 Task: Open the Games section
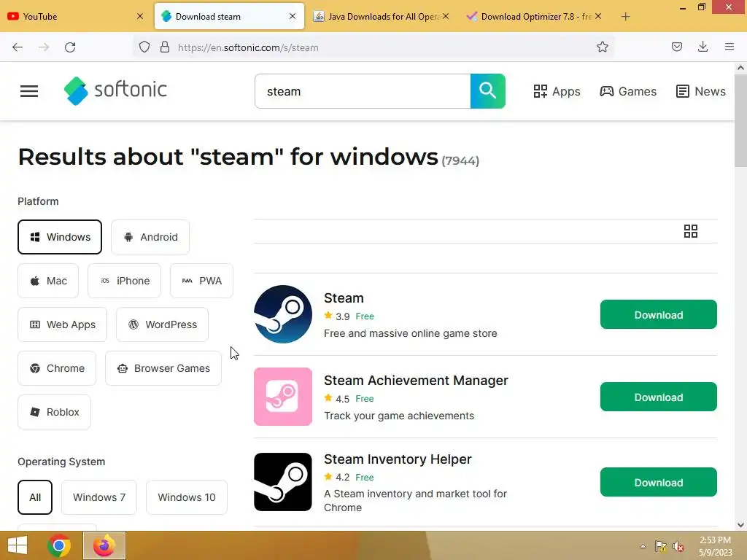pyautogui.click(x=628, y=91)
